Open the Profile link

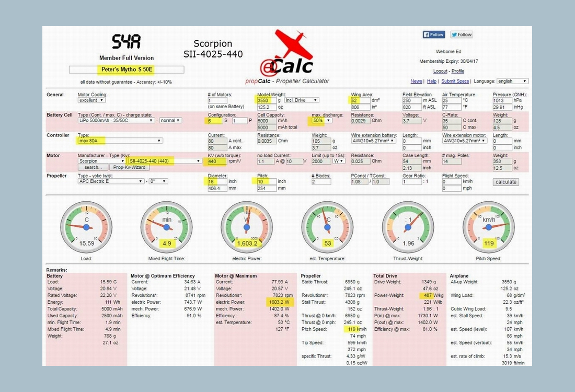pos(458,71)
